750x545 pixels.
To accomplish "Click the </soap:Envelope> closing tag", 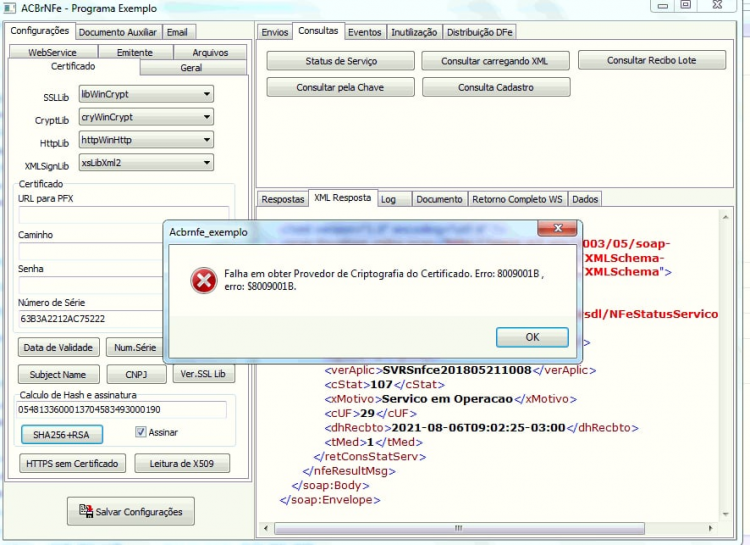I will [x=330, y=500].
